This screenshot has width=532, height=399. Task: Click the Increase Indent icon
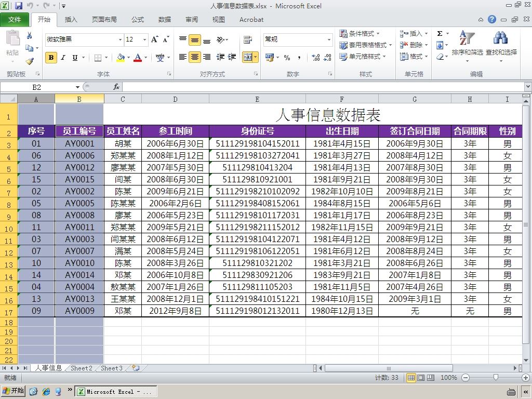click(x=232, y=57)
